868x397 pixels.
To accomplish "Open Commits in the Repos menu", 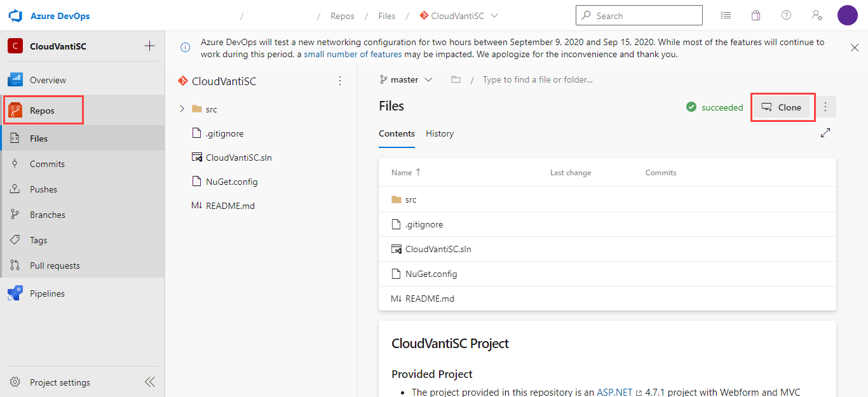I will [47, 164].
